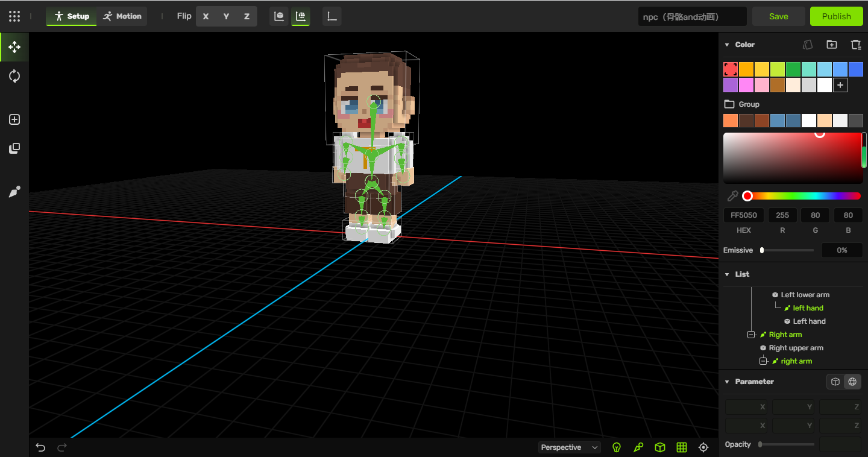The width and height of the screenshot is (868, 457).
Task: Click the project name field
Action: point(692,16)
